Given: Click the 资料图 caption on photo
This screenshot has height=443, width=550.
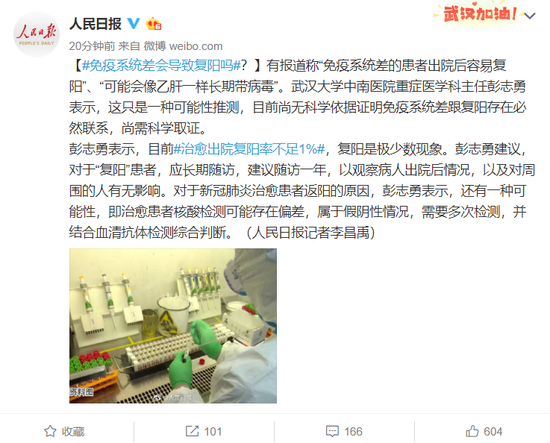Looking at the screenshot, I should tap(82, 392).
